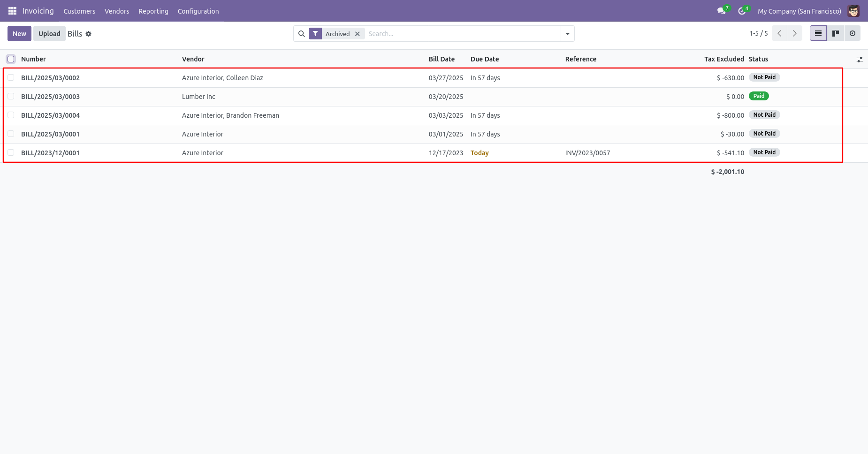The width and height of the screenshot is (868, 454).
Task: Click the amount $ -30.00
Action: [x=732, y=134]
